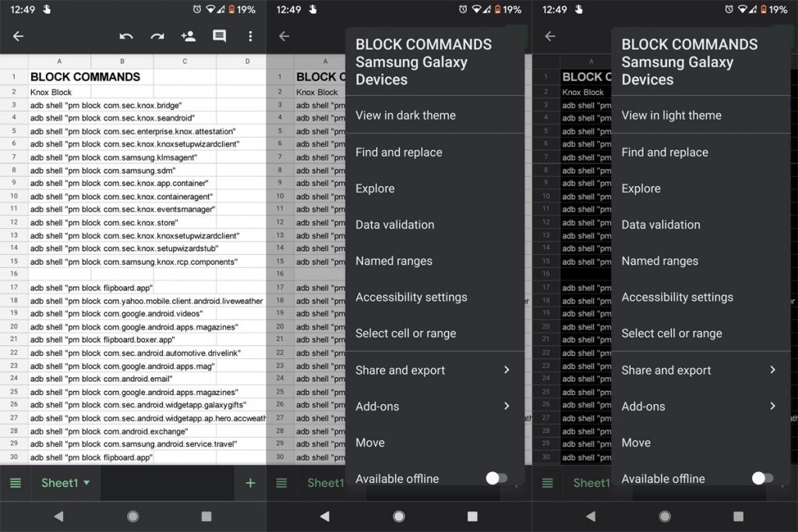
Task: Open Data validation in the middle menu
Action: coord(435,224)
